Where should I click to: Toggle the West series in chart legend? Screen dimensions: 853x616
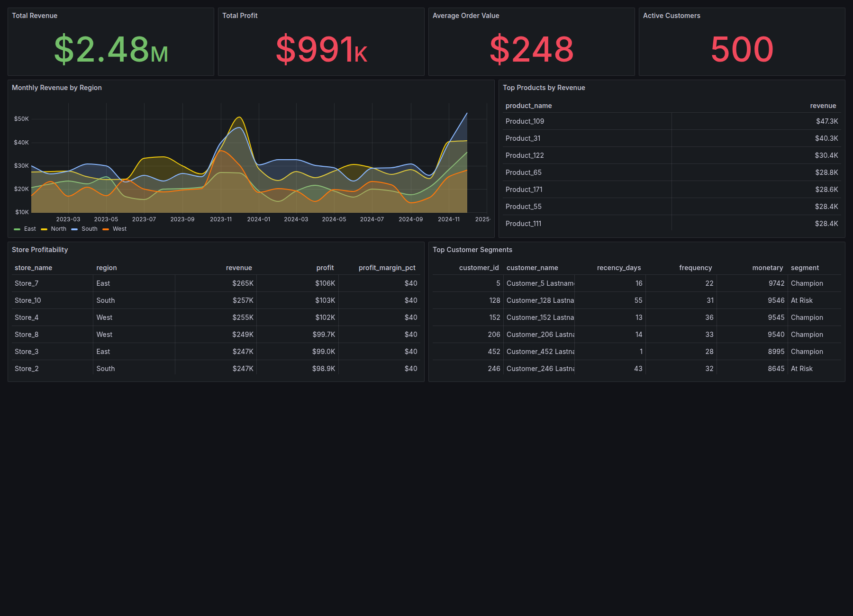tap(119, 229)
